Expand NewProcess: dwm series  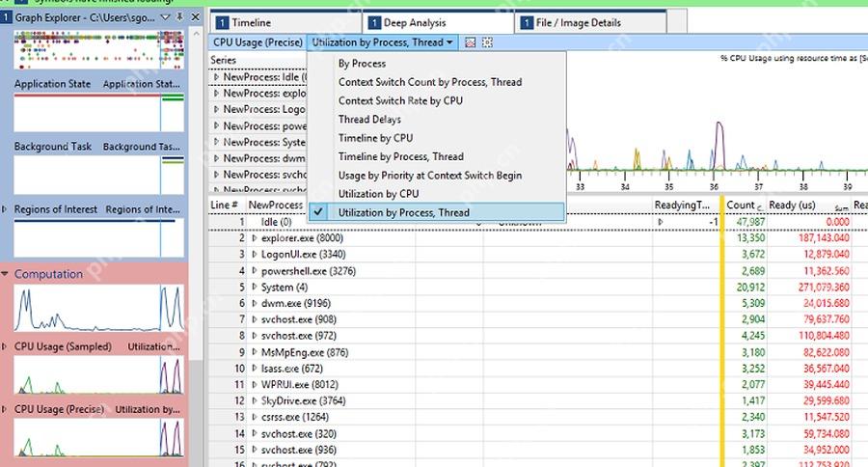pyautogui.click(x=216, y=158)
